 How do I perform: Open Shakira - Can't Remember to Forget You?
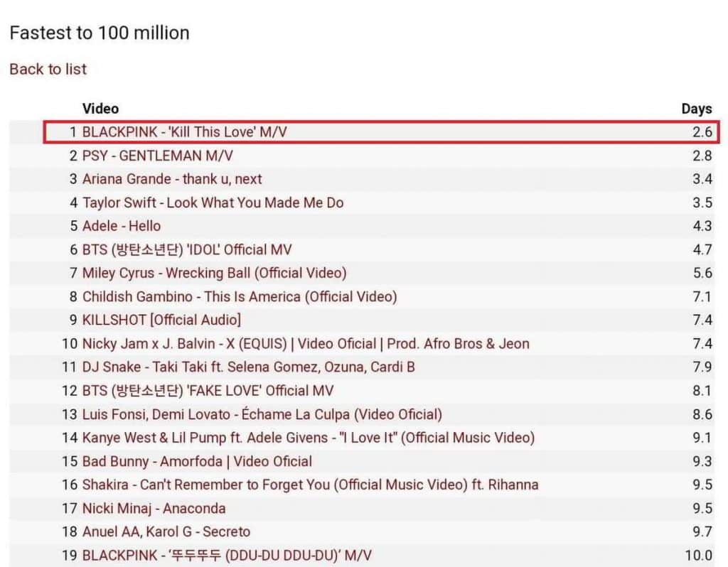pos(310,485)
